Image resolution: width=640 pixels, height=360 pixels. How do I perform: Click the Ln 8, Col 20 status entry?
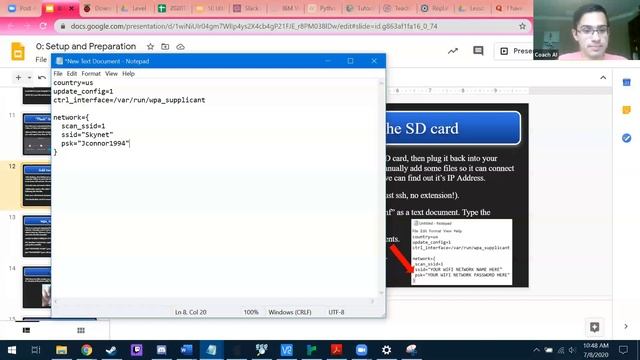click(x=190, y=312)
